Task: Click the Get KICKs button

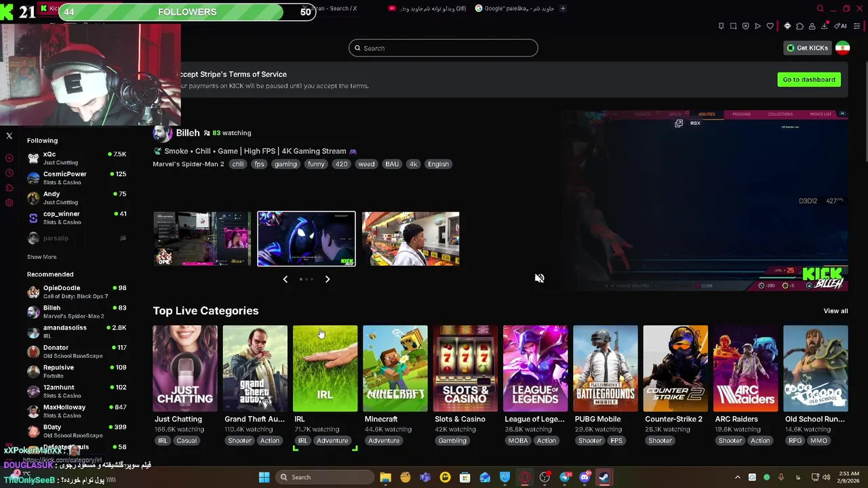Action: tap(807, 47)
